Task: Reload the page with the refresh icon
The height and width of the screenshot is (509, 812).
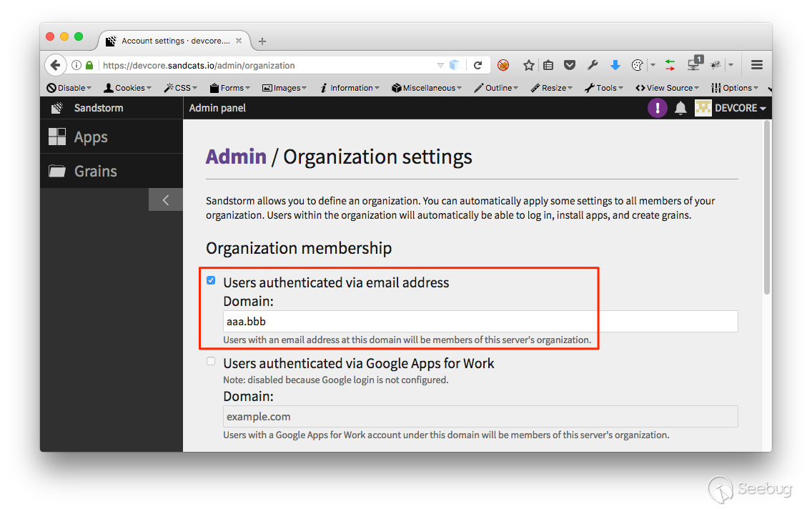Action: tap(478, 65)
